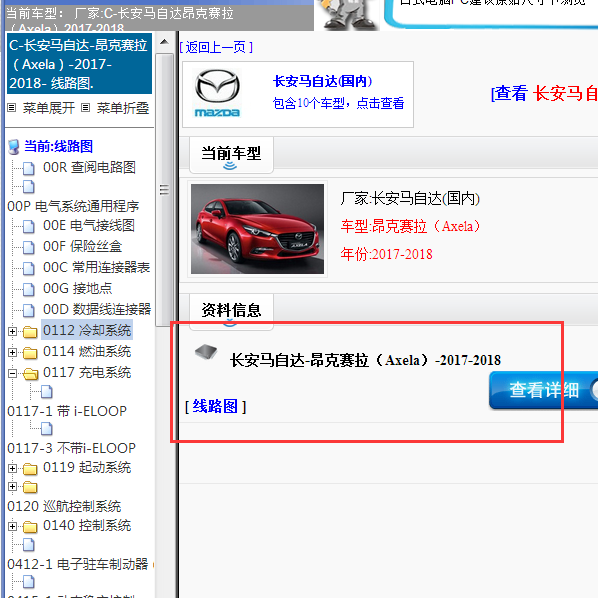Click the 车型:昂克赛拉（Axela） text
The height and width of the screenshot is (598, 598).
tap(410, 227)
